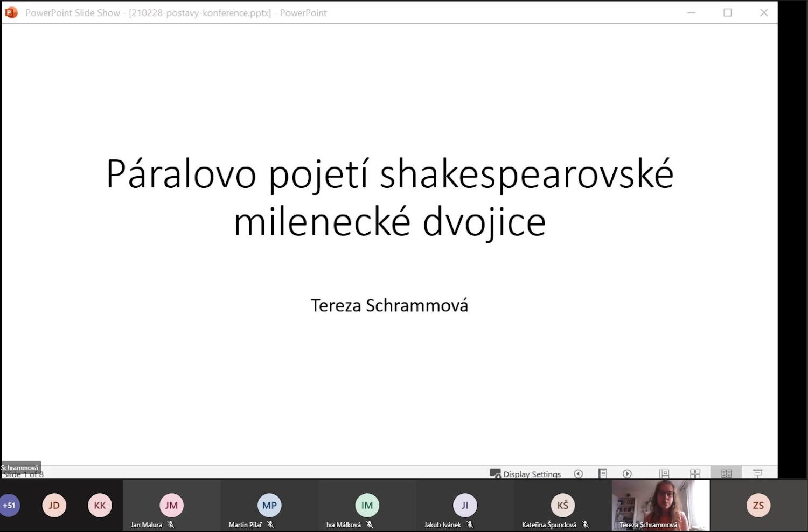Viewport: 808px width, 532px height.
Task: Click muted mic icon beside Jakub Ivánek
Action: click(x=470, y=524)
